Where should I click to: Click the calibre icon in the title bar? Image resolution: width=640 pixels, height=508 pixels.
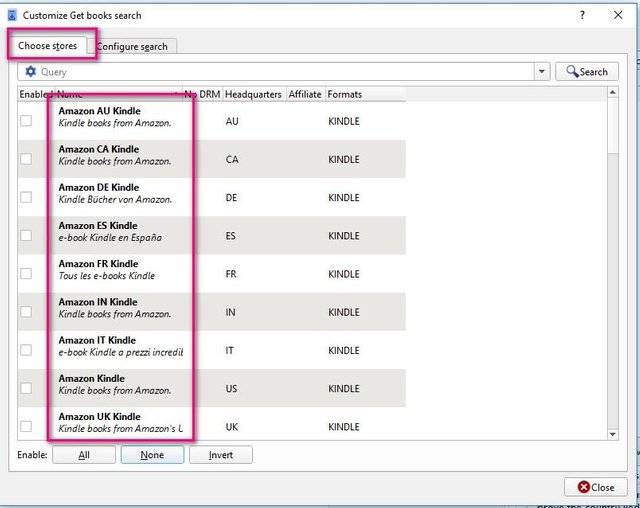pos(12,16)
